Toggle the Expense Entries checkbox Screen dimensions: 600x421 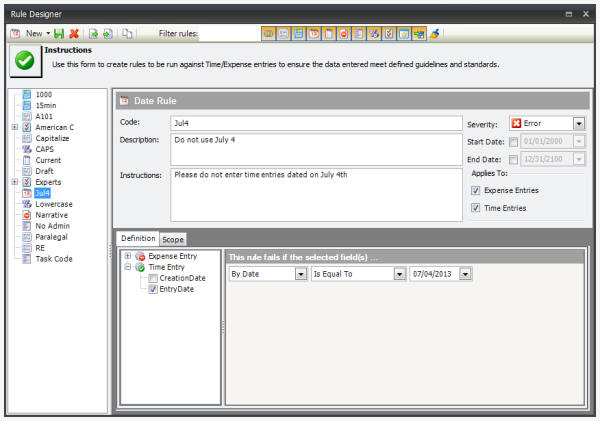coord(474,190)
